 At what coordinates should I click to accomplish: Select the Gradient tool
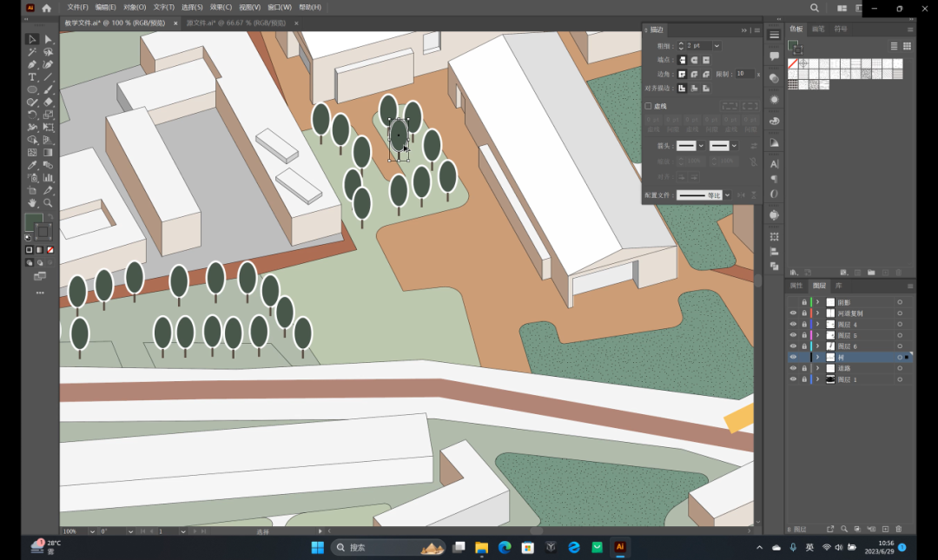[x=49, y=153]
